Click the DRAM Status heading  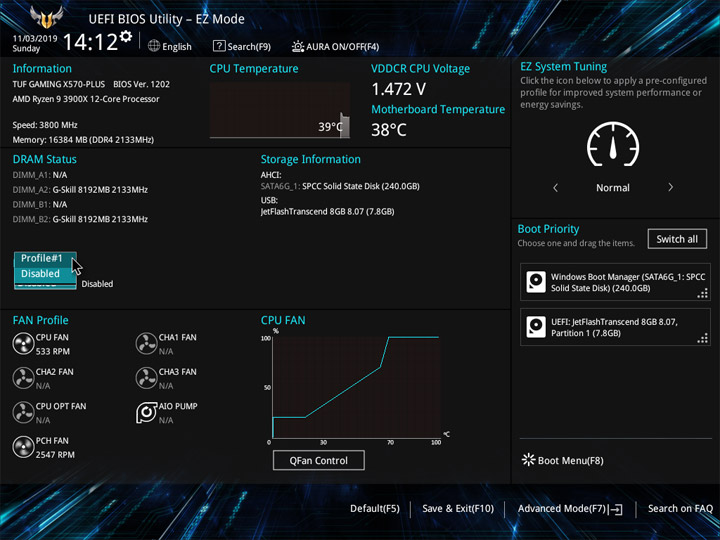point(45,159)
